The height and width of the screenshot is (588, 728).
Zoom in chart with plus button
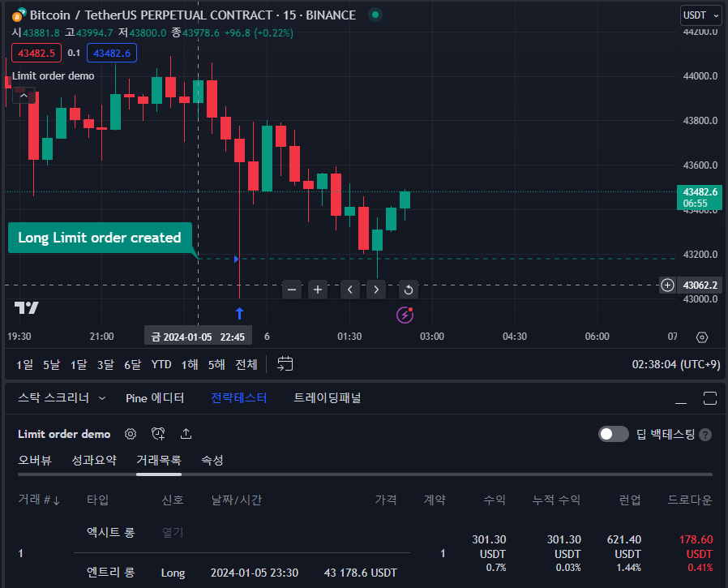click(318, 290)
